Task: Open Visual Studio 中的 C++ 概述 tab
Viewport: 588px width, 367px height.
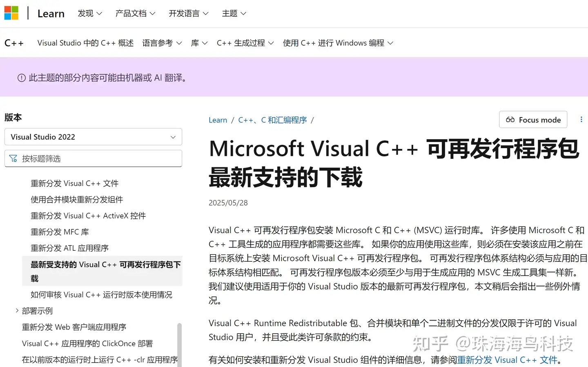Action: pos(85,43)
